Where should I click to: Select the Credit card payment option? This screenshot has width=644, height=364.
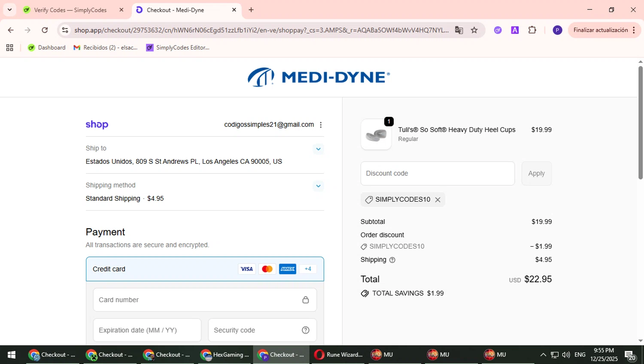click(x=205, y=269)
